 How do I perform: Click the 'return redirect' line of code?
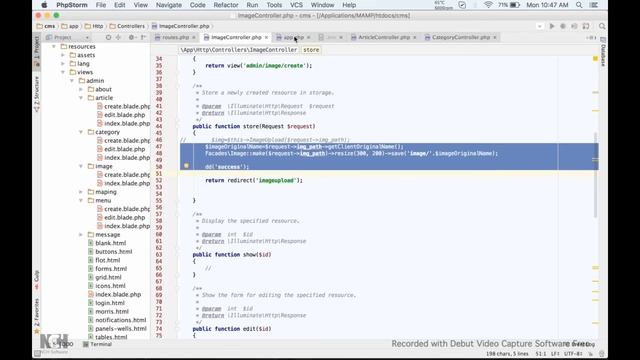(254, 180)
